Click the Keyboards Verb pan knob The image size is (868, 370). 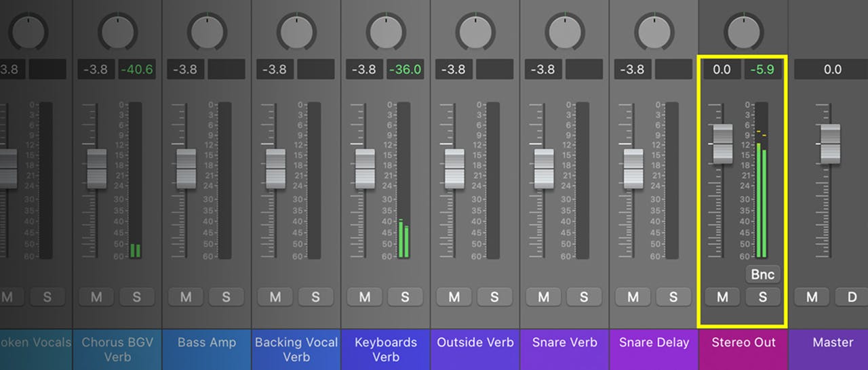click(x=386, y=30)
